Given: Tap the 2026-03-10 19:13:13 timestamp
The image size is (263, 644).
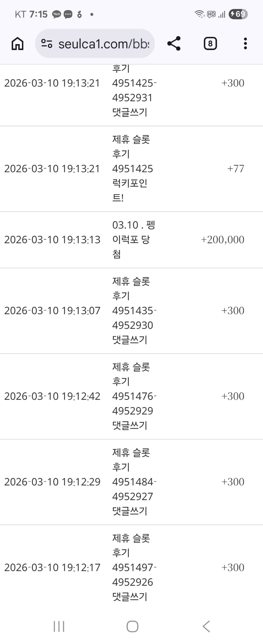Looking at the screenshot, I should tap(52, 240).
